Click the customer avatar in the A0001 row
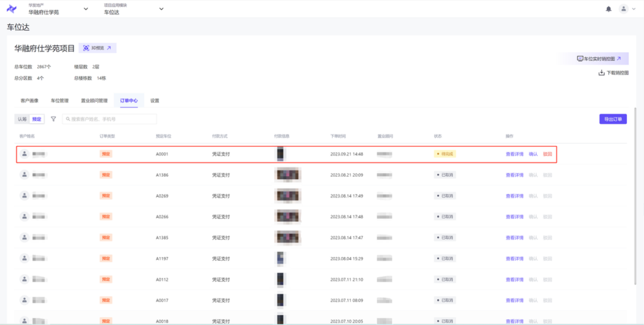The height and width of the screenshot is (325, 644). coord(25,153)
